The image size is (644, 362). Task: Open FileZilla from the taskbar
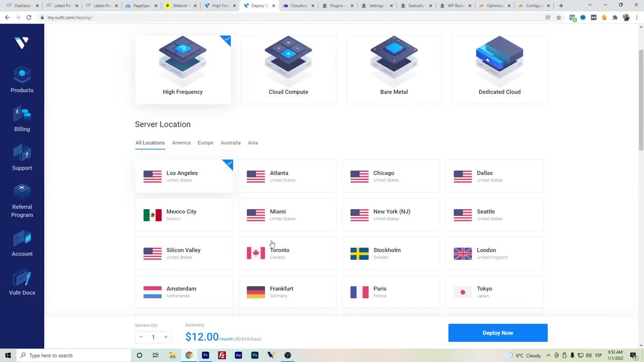point(222,355)
